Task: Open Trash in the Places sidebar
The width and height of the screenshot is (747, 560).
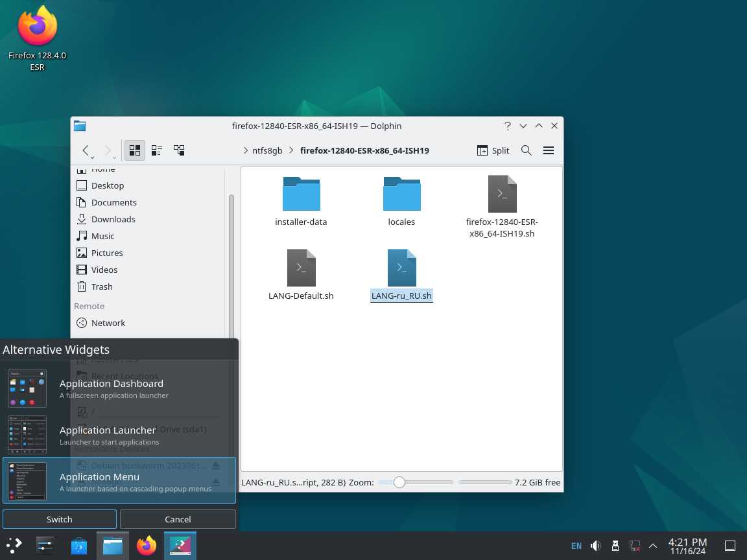Action: coord(102,286)
